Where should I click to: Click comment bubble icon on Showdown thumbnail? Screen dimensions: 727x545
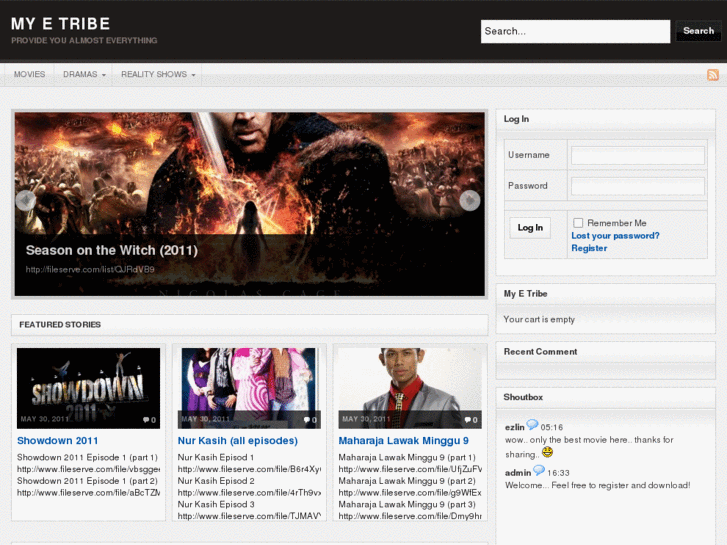[147, 420]
